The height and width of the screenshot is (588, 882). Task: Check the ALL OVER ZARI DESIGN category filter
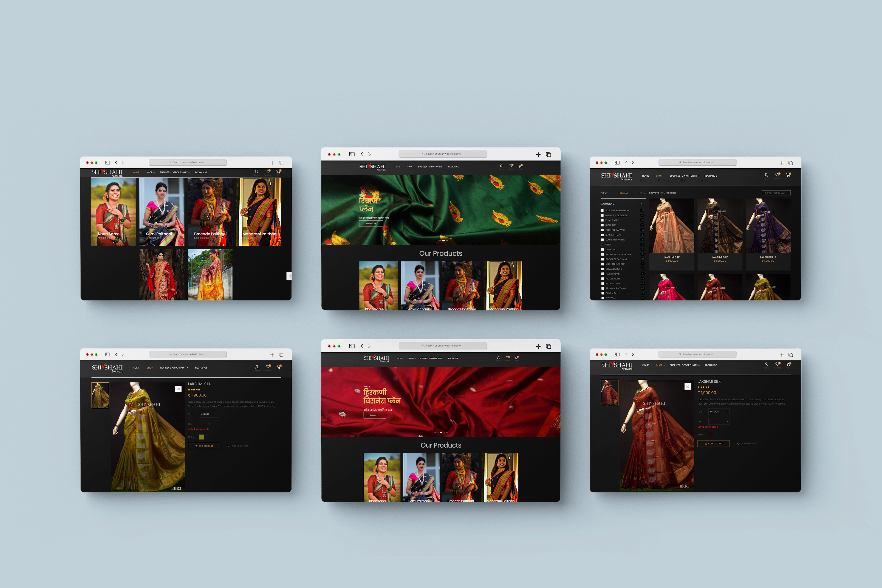[602, 210]
